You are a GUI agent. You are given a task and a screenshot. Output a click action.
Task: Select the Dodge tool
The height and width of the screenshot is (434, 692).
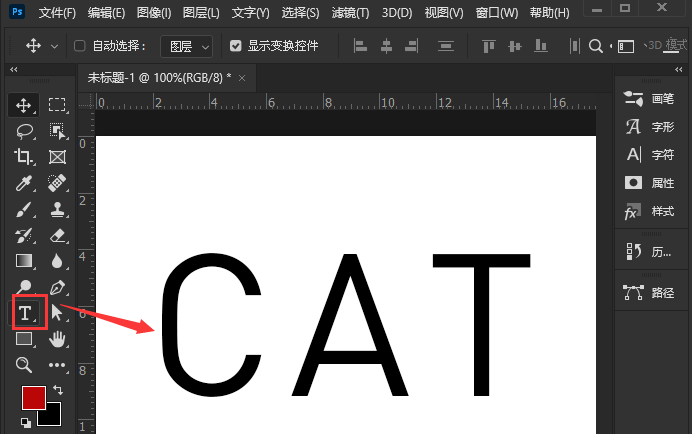(x=23, y=287)
